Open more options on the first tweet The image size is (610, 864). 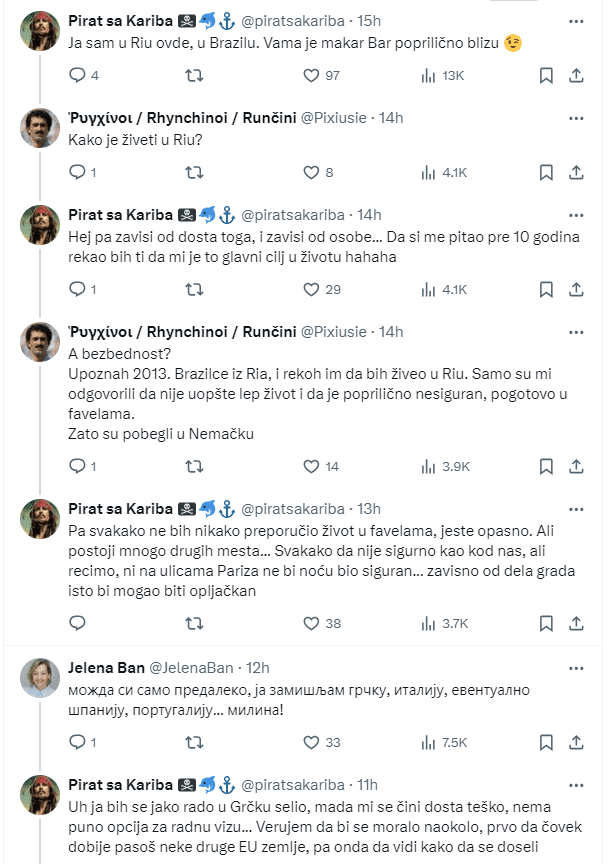tap(576, 21)
